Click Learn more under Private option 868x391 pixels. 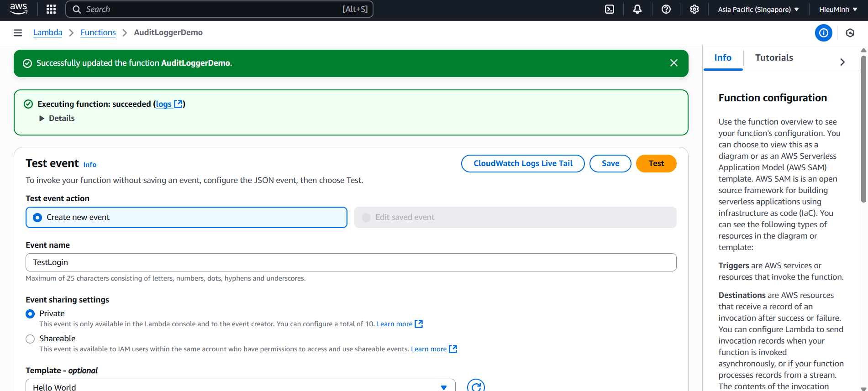[395, 324]
